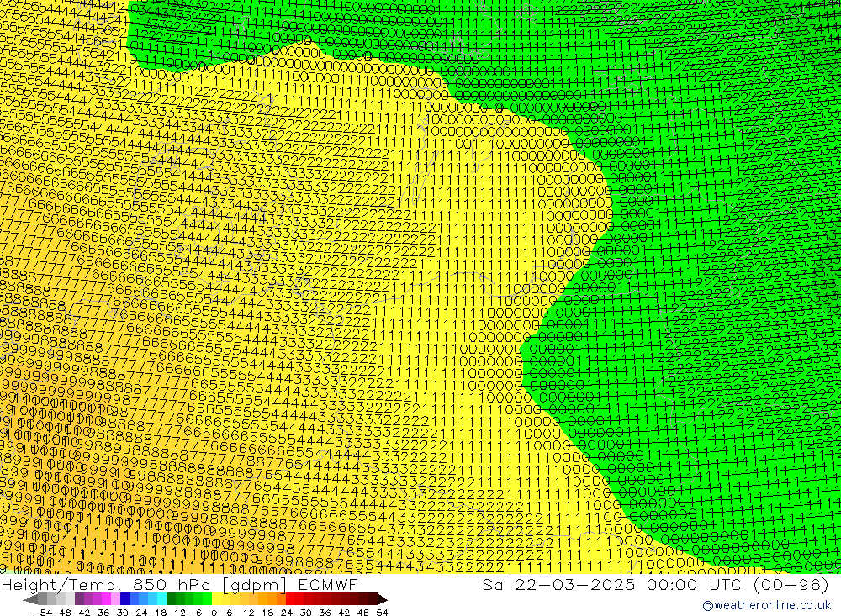
Task: Click the legend value 0
Action: 214,613
